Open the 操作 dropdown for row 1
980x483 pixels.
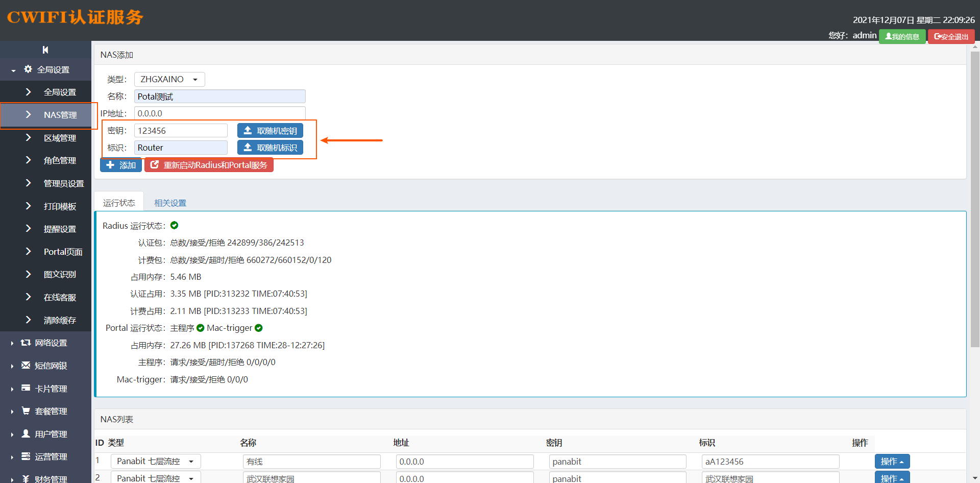[x=892, y=461]
